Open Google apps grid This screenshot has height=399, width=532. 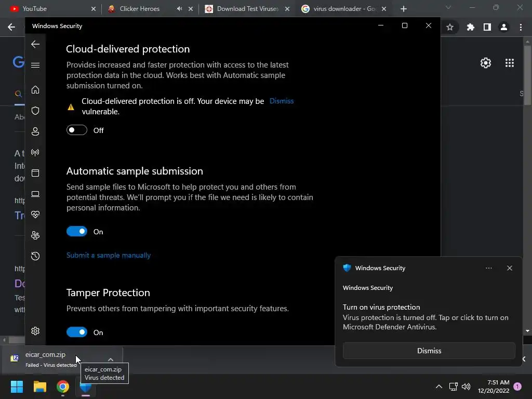tap(510, 63)
